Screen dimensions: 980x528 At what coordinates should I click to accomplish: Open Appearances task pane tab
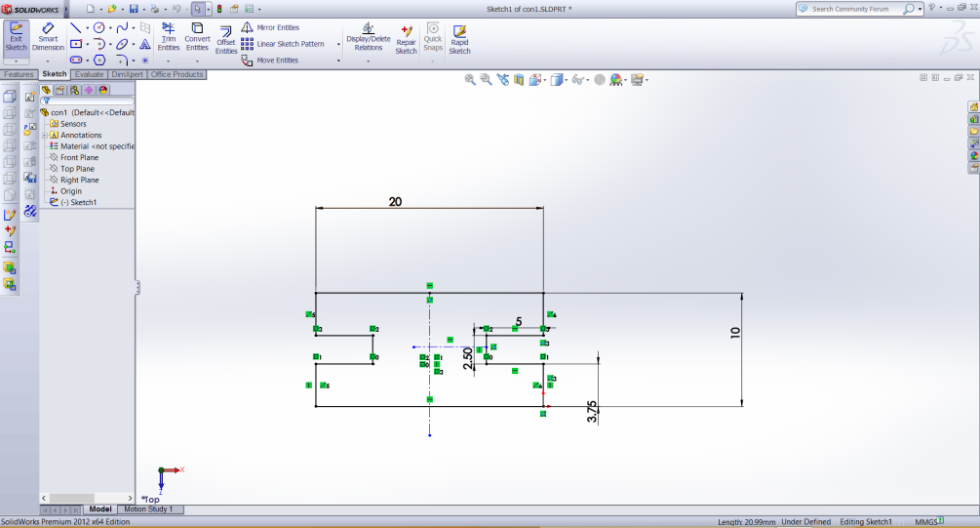tap(974, 156)
